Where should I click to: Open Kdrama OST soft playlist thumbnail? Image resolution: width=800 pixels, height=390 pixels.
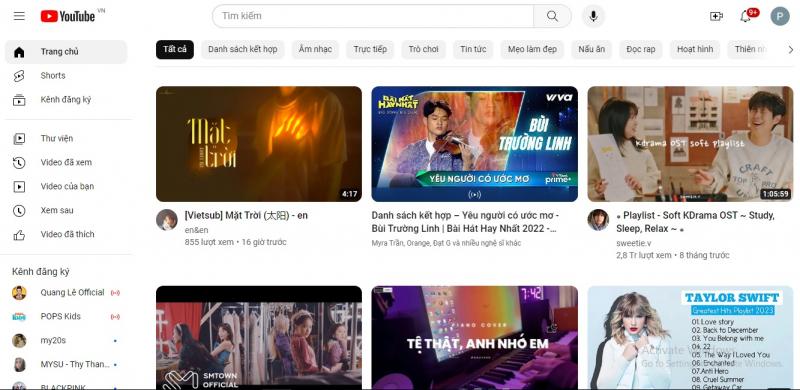(x=690, y=144)
